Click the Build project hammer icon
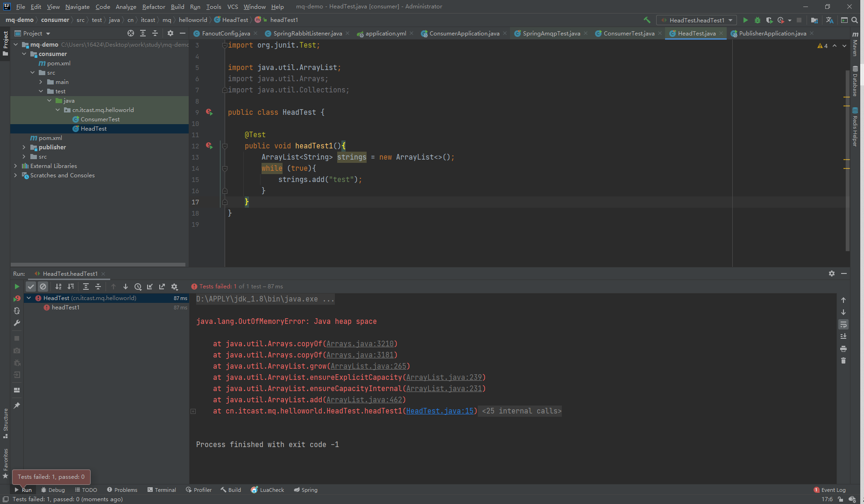864x504 pixels. pyautogui.click(x=647, y=20)
